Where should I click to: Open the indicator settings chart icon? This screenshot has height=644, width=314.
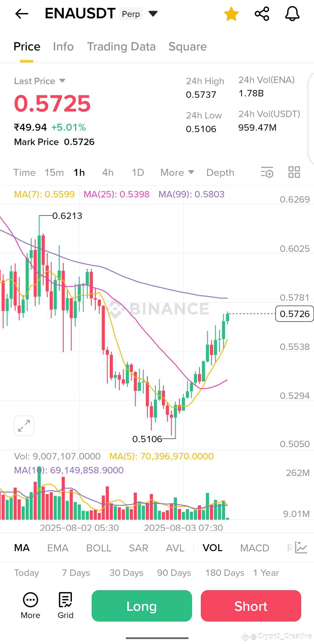pyautogui.click(x=301, y=548)
